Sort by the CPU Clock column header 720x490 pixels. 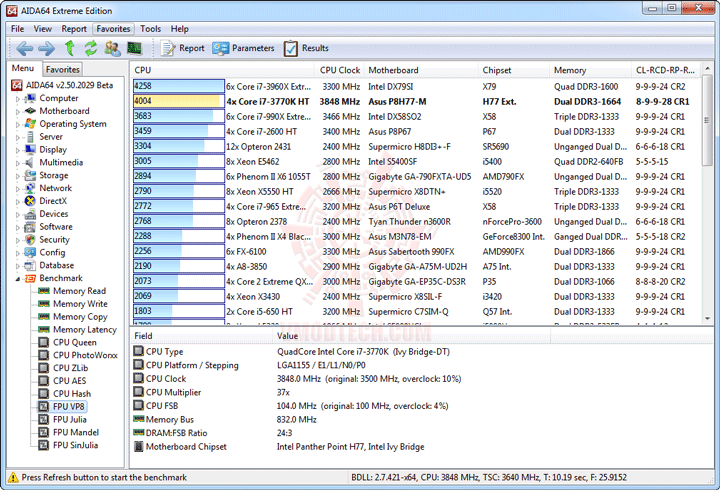click(339, 70)
